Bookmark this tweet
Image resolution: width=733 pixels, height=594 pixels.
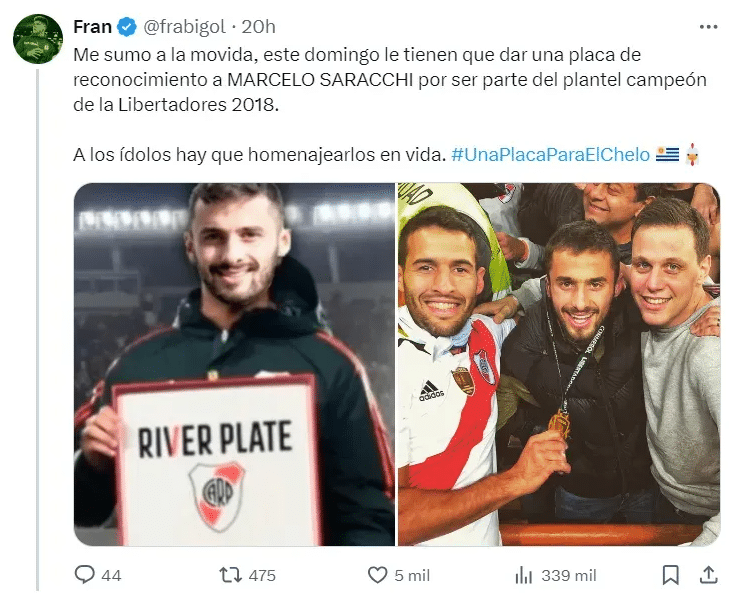tap(670, 575)
